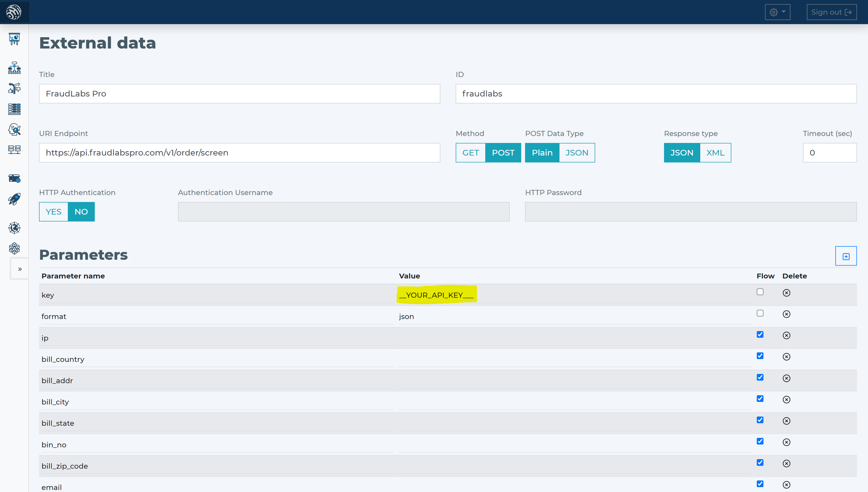The width and height of the screenshot is (868, 492).
Task: Delete the email parameter row
Action: coord(786,485)
